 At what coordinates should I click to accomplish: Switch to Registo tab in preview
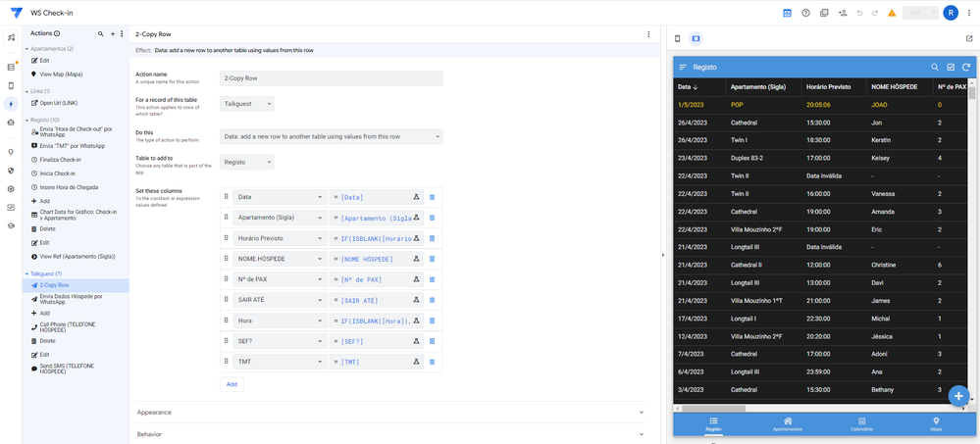(x=713, y=424)
